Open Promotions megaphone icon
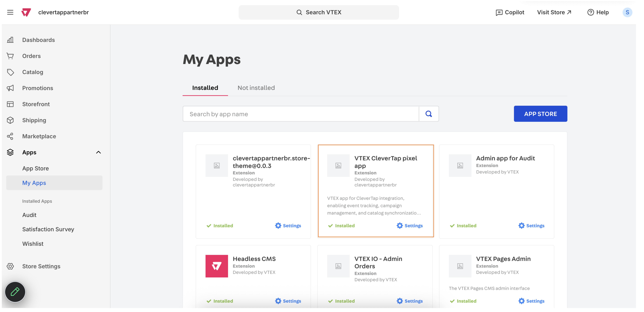 pos(10,88)
